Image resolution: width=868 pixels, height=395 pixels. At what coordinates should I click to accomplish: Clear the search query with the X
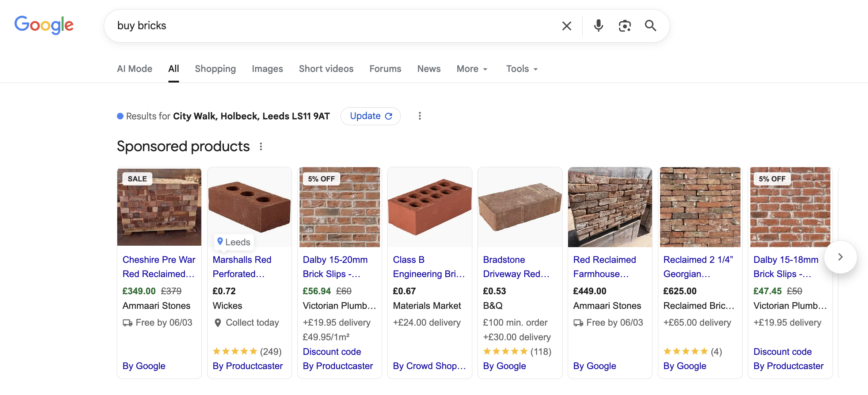[567, 26]
